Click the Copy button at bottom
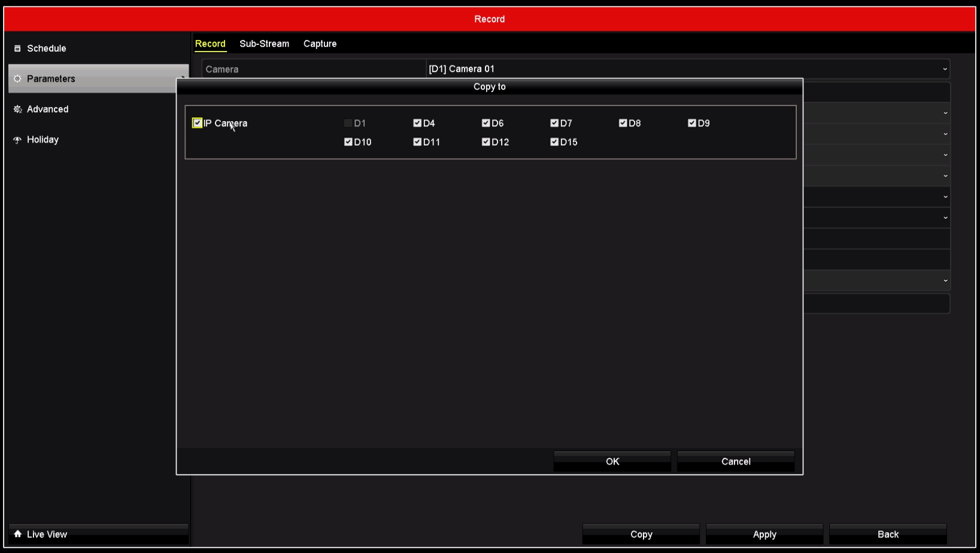980x553 pixels. tap(641, 534)
